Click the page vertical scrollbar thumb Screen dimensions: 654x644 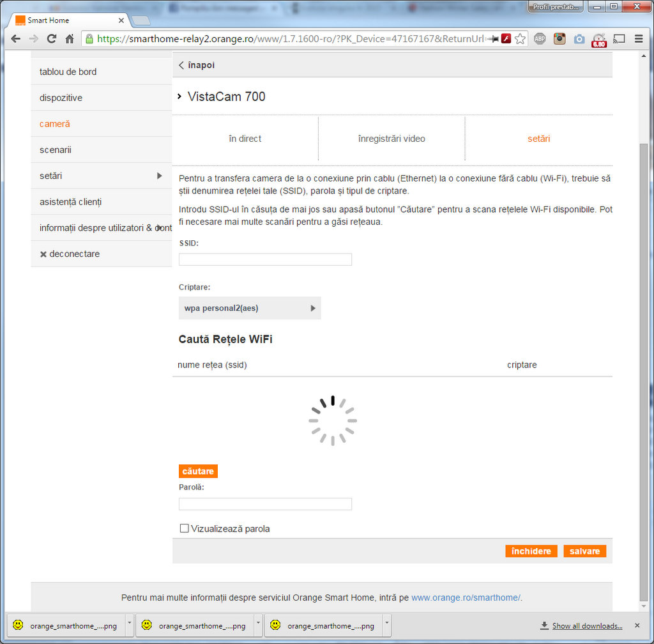[x=644, y=371]
